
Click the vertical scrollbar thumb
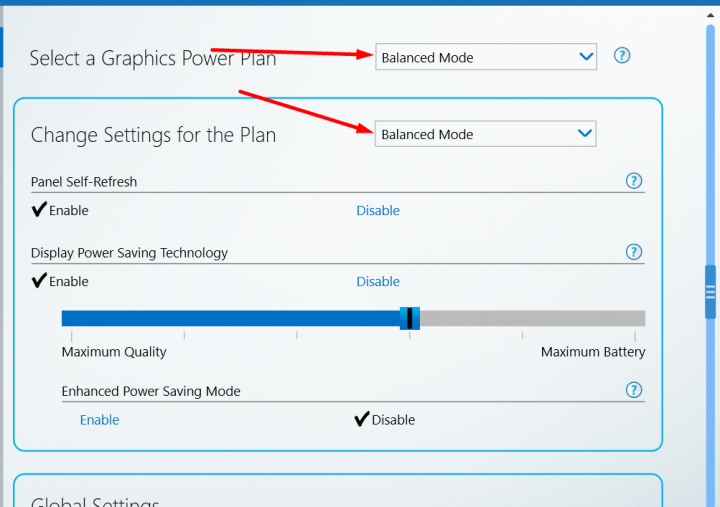(x=710, y=292)
